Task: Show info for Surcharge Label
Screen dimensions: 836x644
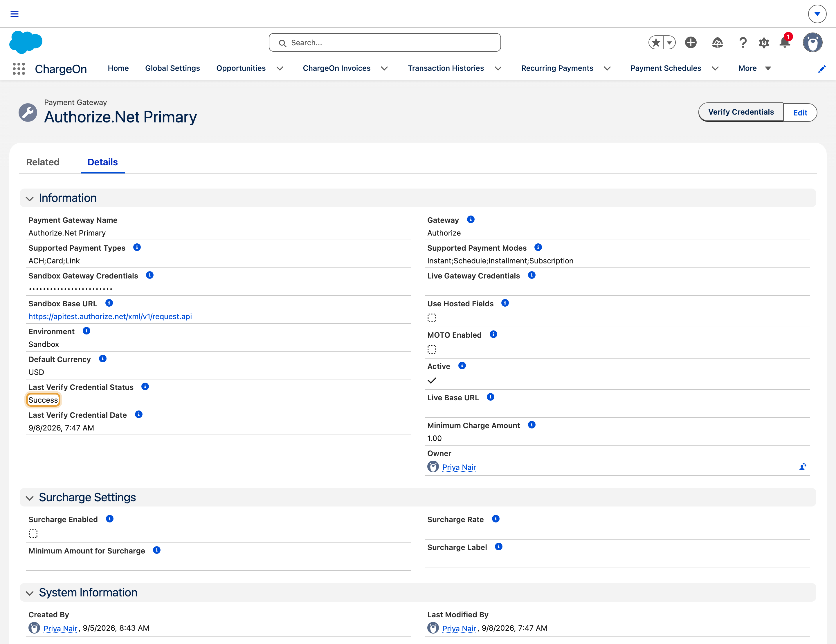Action: [x=499, y=547]
